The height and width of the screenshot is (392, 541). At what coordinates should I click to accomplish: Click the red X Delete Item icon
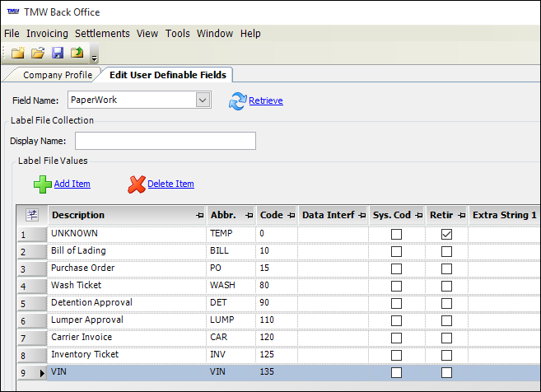pos(136,184)
